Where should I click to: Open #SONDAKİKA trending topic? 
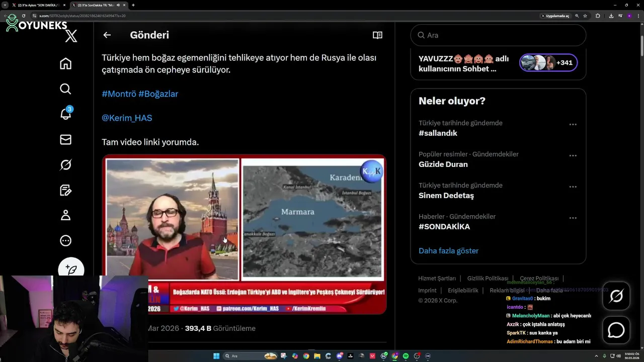(x=444, y=227)
